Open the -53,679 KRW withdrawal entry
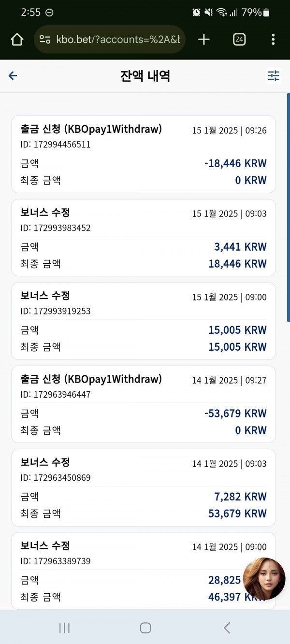290x644 pixels. (x=144, y=404)
